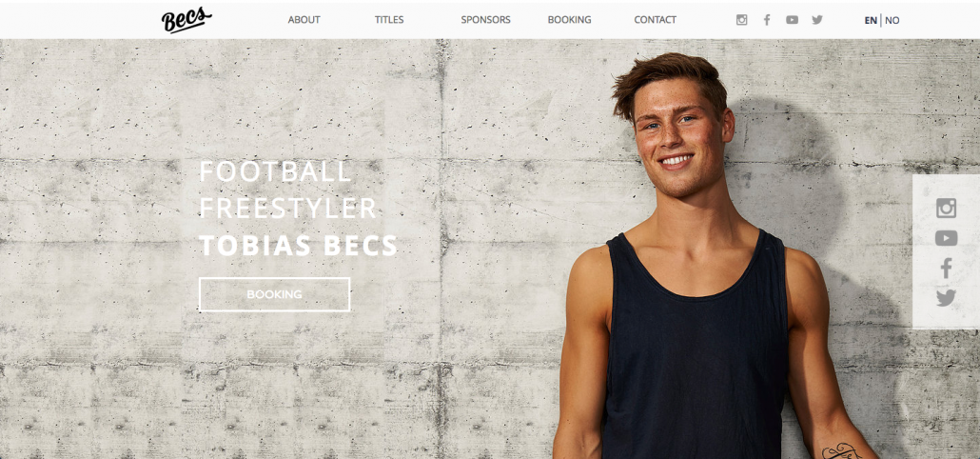Click the TOBIAS BECS headline text
Screen dimensions: 980x459
[298, 246]
